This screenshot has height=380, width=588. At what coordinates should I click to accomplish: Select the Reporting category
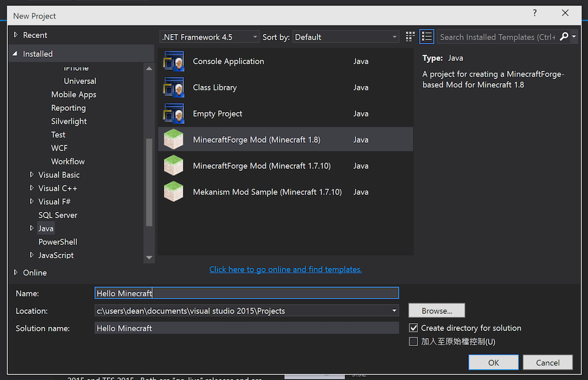(x=68, y=108)
